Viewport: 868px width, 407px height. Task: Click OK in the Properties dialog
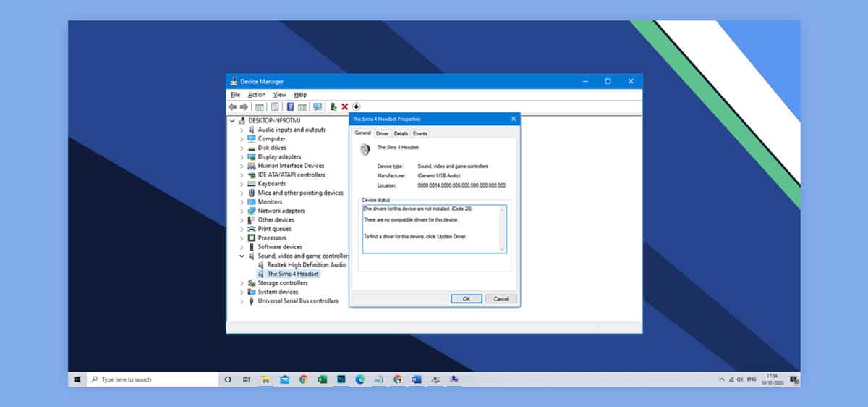pos(467,298)
